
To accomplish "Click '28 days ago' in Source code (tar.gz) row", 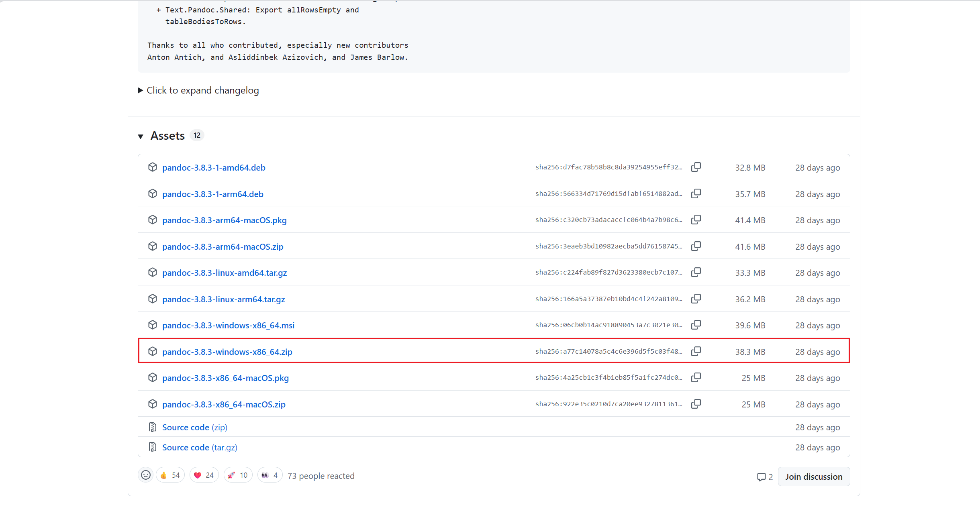I will 818,448.
